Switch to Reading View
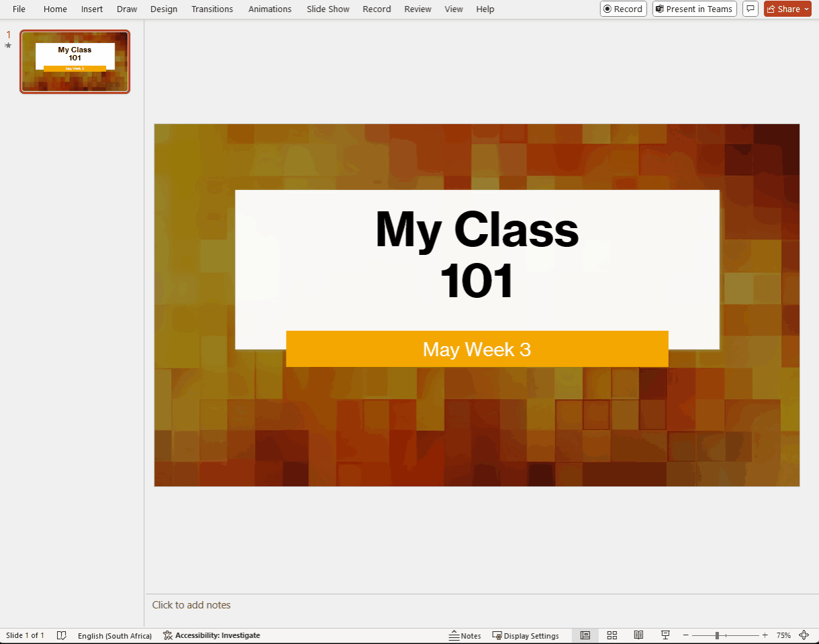This screenshot has width=819, height=644. (x=638, y=635)
